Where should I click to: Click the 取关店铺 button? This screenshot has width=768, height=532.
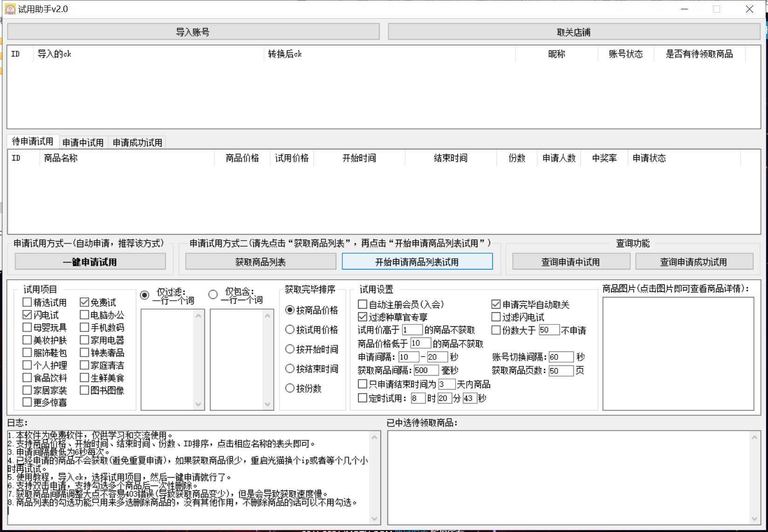pyautogui.click(x=574, y=31)
